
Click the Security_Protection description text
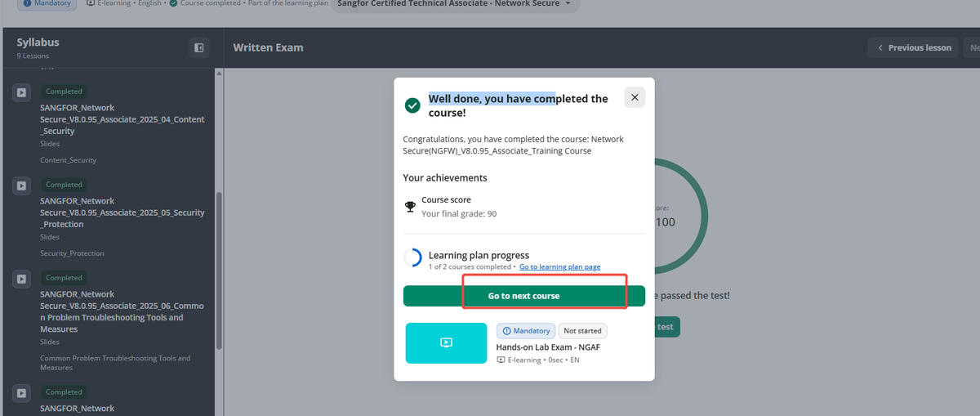(x=72, y=253)
